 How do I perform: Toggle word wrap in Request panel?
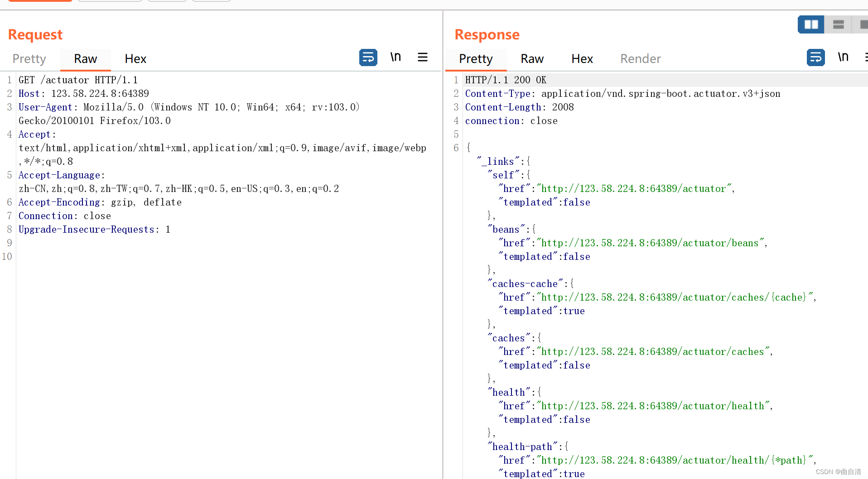368,57
